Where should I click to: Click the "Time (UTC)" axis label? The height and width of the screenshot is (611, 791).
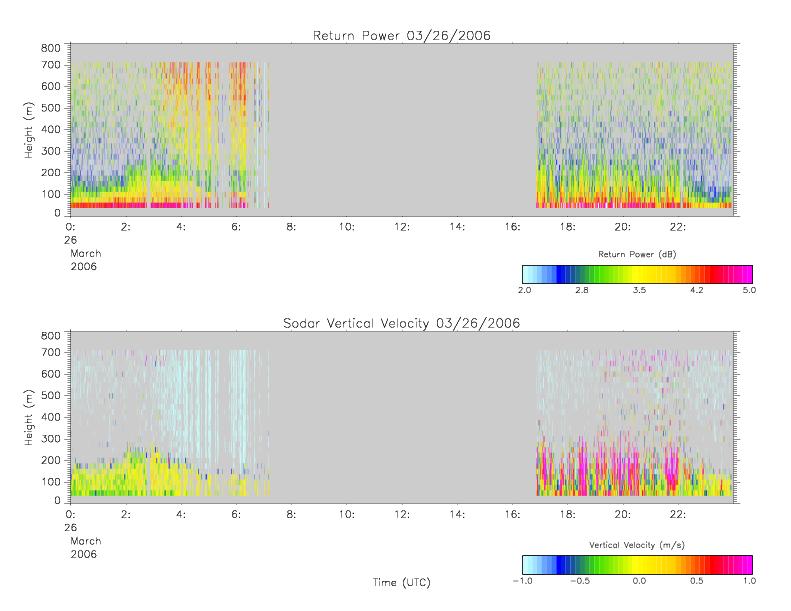pyautogui.click(x=402, y=582)
